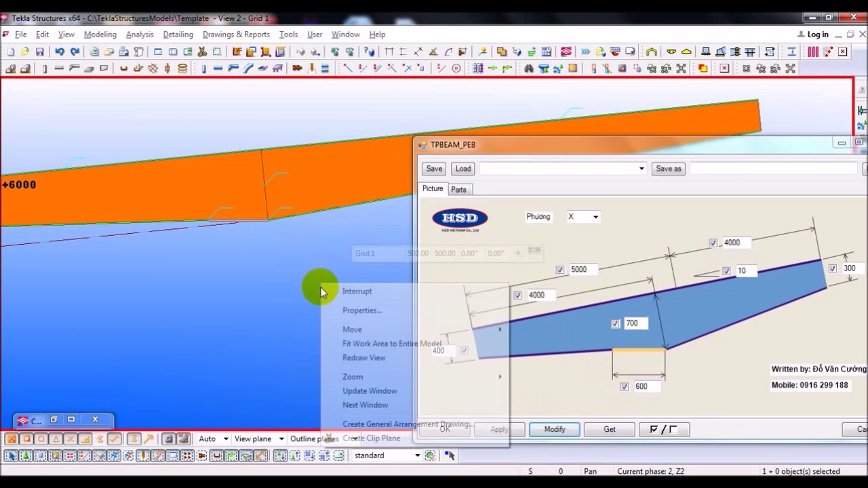The width and height of the screenshot is (868, 488).
Task: Click the scissors Cut icon in toolbar
Action: point(202,52)
